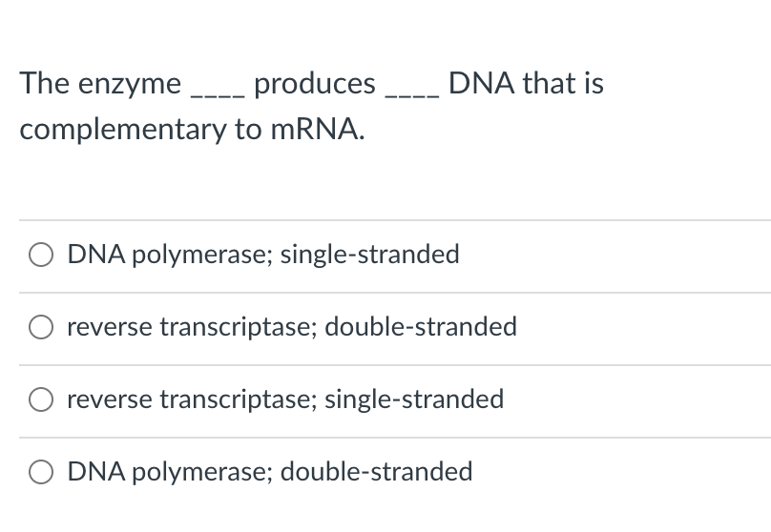The image size is (771, 532).
Task: Select the 'DNA polymerase; single-stranded' radio button
Action: (41, 255)
